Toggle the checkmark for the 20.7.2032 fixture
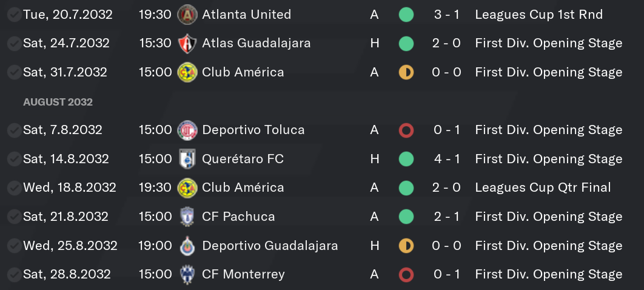The width and height of the screenshot is (644, 290). pos(15,15)
